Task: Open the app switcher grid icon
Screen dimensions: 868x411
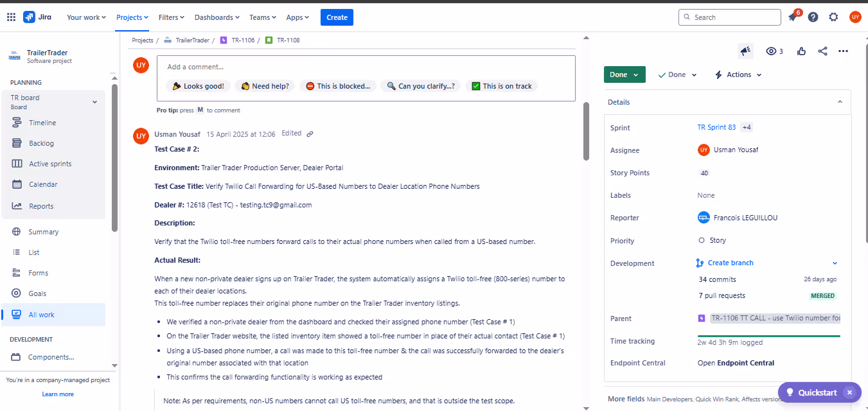Action: [11, 17]
